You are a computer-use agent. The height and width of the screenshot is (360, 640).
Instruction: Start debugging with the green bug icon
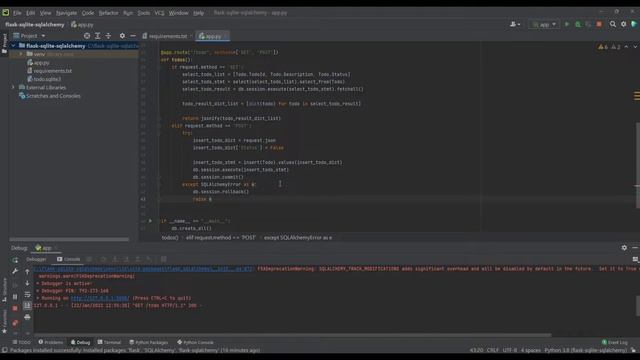[578, 24]
